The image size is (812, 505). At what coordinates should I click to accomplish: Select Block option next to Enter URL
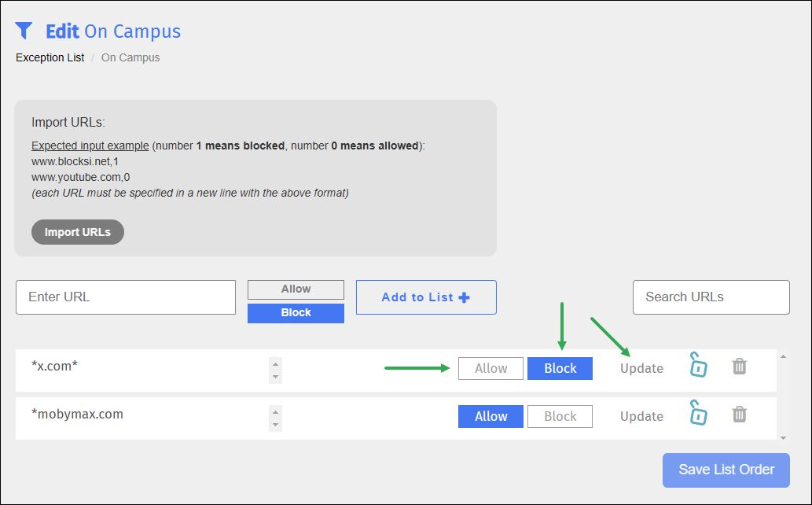pos(296,313)
